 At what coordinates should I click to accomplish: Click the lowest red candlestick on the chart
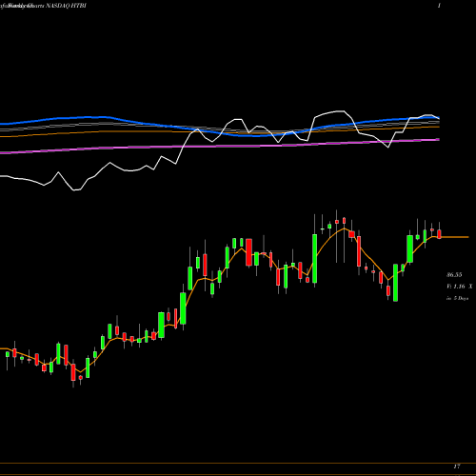click(x=73, y=372)
